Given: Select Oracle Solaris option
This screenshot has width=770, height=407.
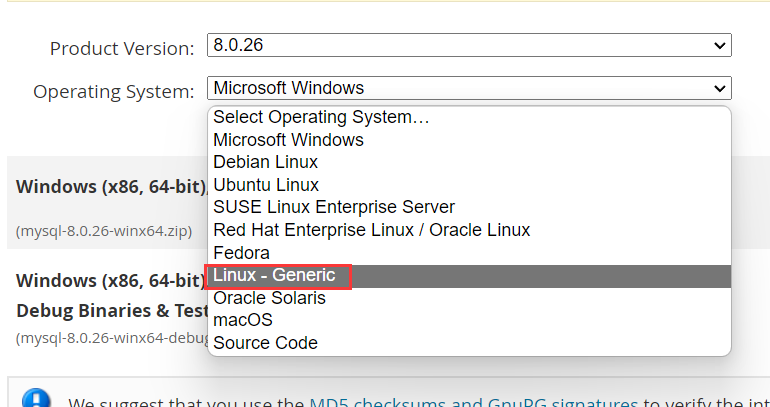Looking at the screenshot, I should (x=469, y=298).
